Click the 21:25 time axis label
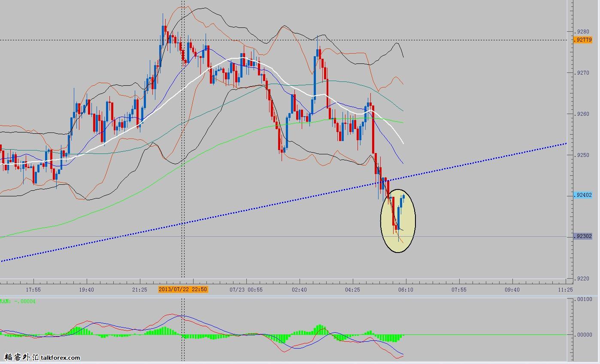Image resolution: width=600 pixels, height=364 pixels. click(139, 290)
